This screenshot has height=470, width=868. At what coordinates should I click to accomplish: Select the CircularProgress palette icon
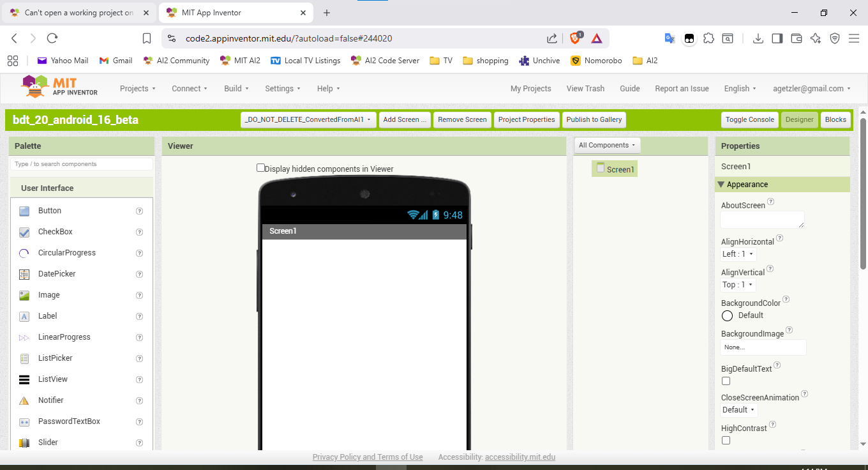pos(24,253)
